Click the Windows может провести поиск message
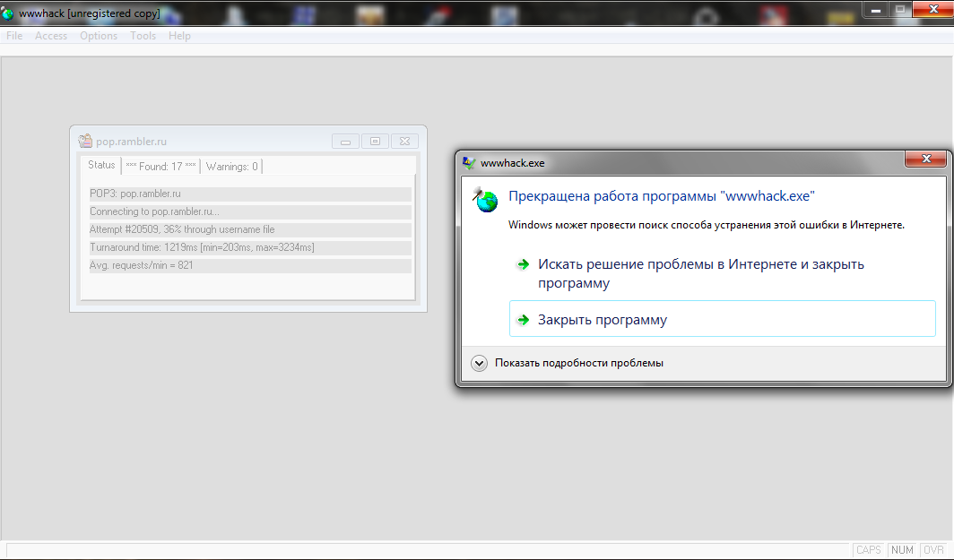The image size is (954, 560). (x=707, y=225)
